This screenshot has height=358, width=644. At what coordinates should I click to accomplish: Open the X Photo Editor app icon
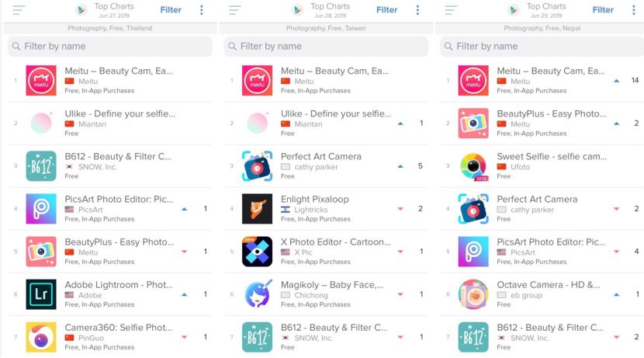click(257, 252)
